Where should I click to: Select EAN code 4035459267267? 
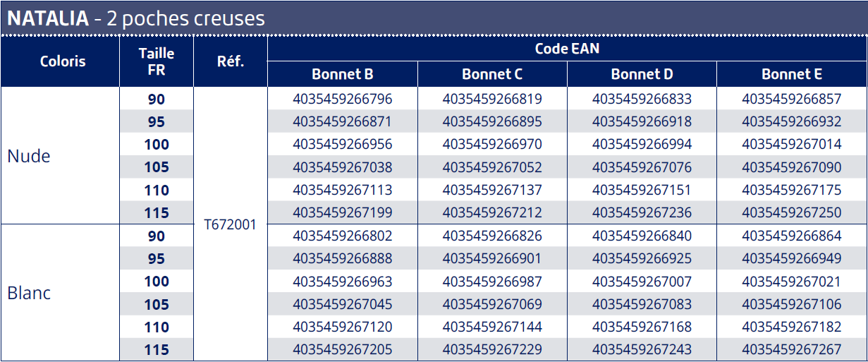[x=792, y=350]
